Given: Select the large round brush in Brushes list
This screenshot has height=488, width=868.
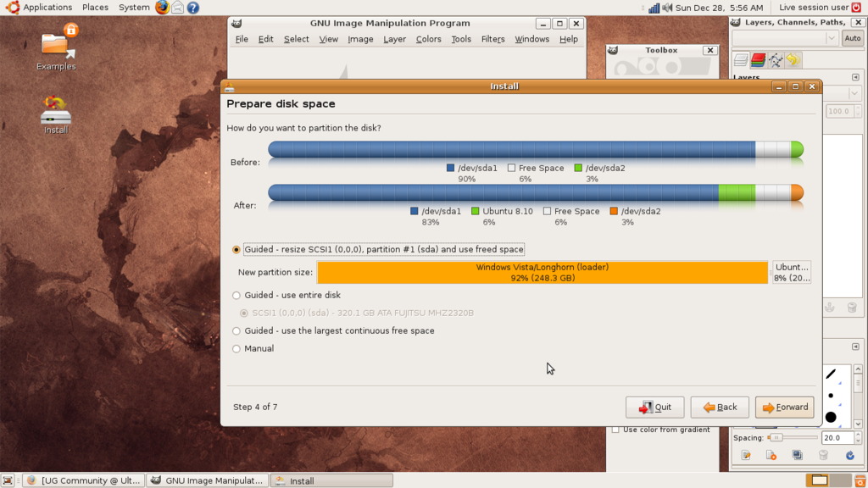Looking at the screenshot, I should pyautogui.click(x=831, y=417).
